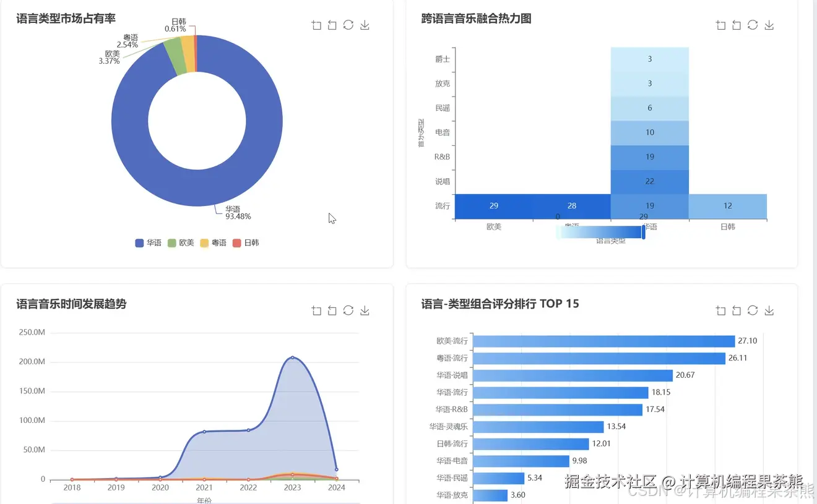The image size is (817, 504).
Task: Download 语言-类型组合评分排行 chart as image
Action: point(769,310)
